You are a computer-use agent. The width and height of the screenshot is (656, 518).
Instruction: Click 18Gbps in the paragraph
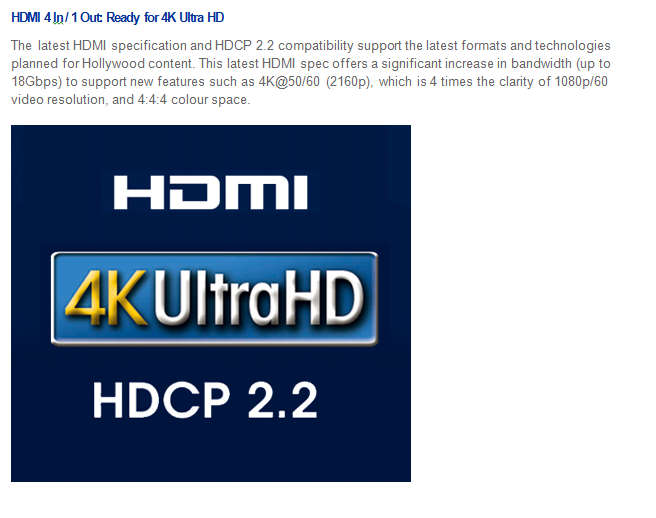click(36, 82)
